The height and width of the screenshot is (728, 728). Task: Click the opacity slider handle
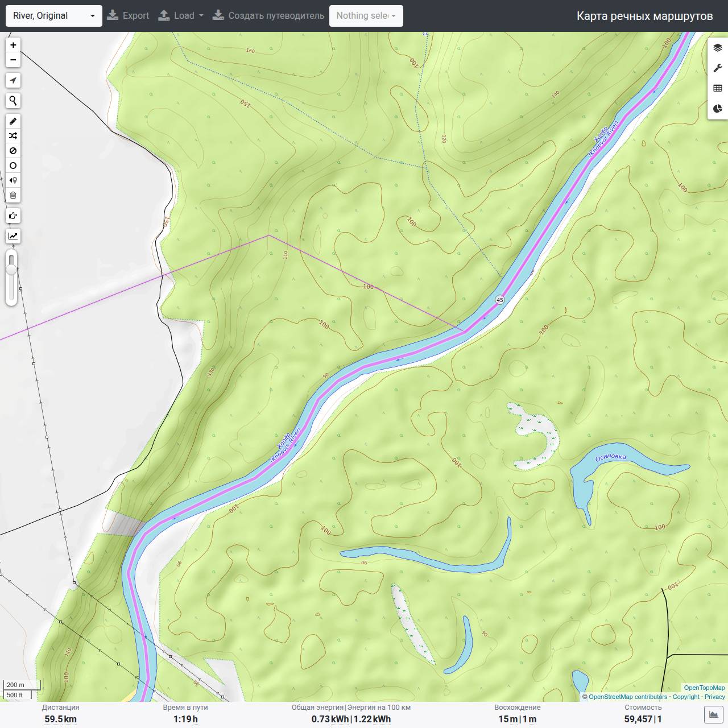pyautogui.click(x=11, y=268)
